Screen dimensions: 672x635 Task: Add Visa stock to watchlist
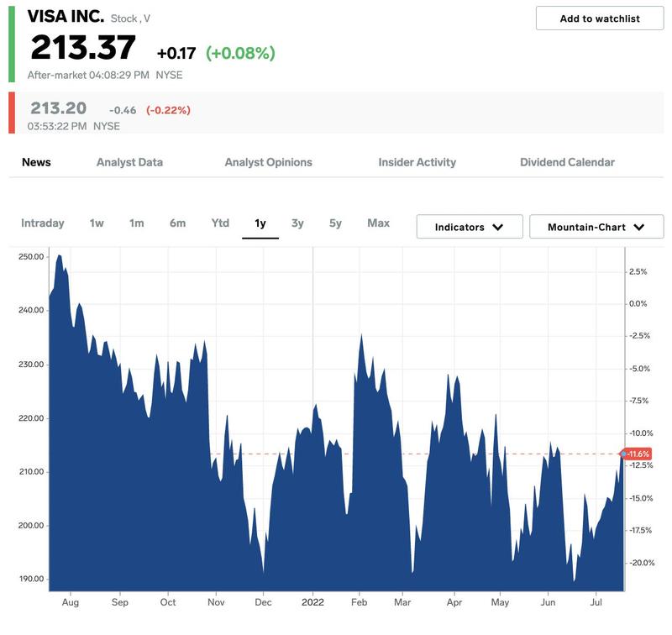(600, 18)
